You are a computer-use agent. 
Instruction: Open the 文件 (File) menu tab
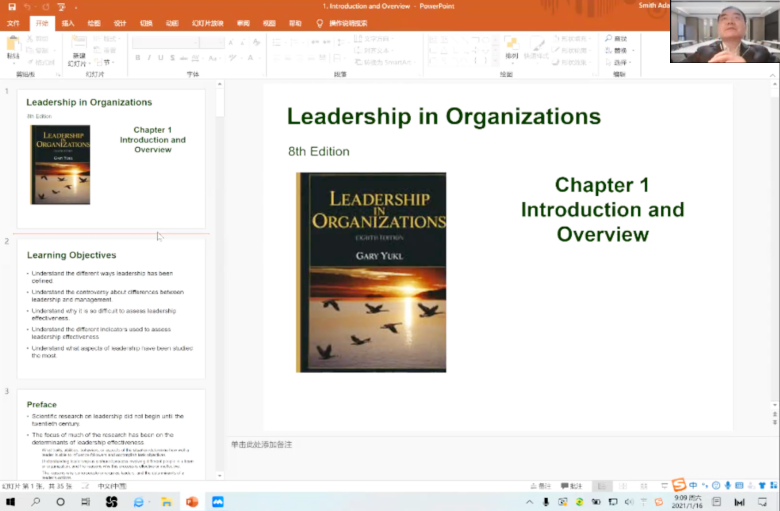14,22
